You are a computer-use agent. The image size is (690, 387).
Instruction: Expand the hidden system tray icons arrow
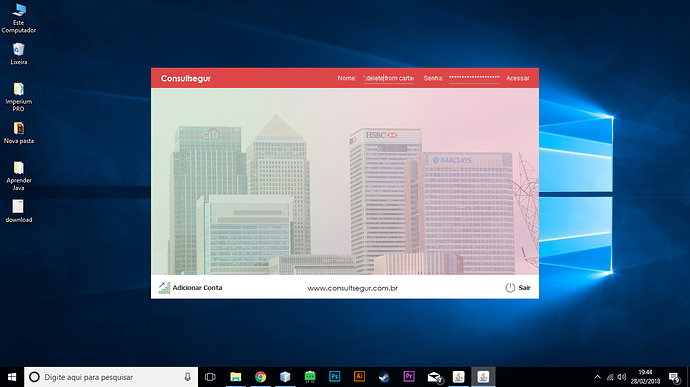(x=597, y=377)
